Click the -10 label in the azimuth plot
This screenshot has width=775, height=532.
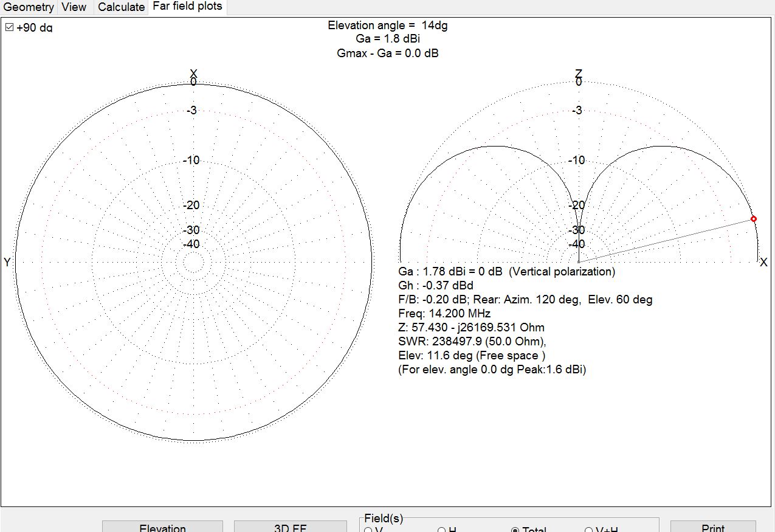pos(191,161)
